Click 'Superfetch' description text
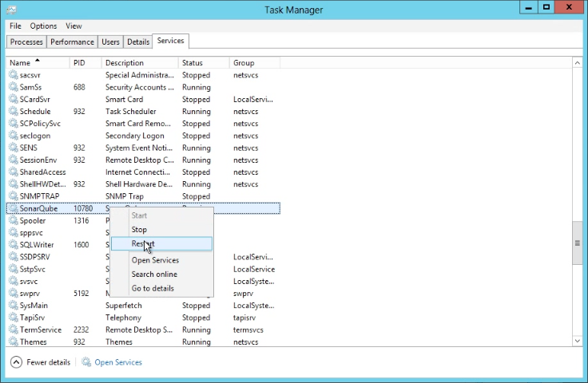This screenshot has height=383, width=588. [x=123, y=305]
